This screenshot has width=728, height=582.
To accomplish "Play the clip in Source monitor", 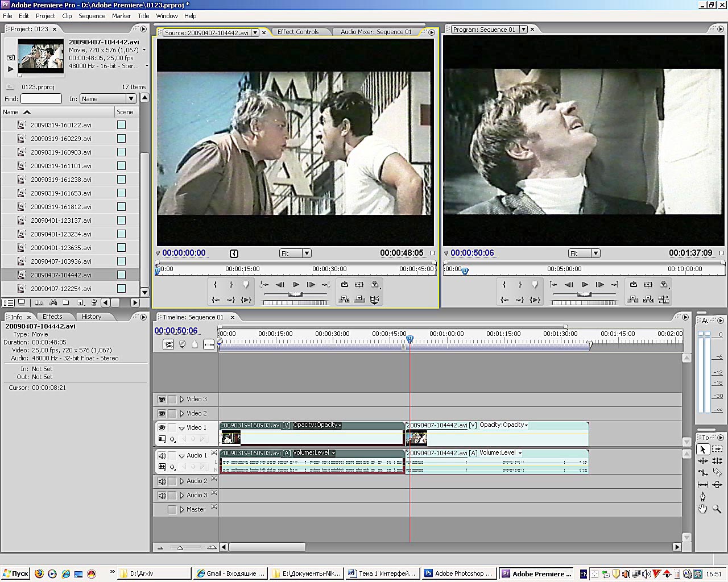I will point(296,285).
